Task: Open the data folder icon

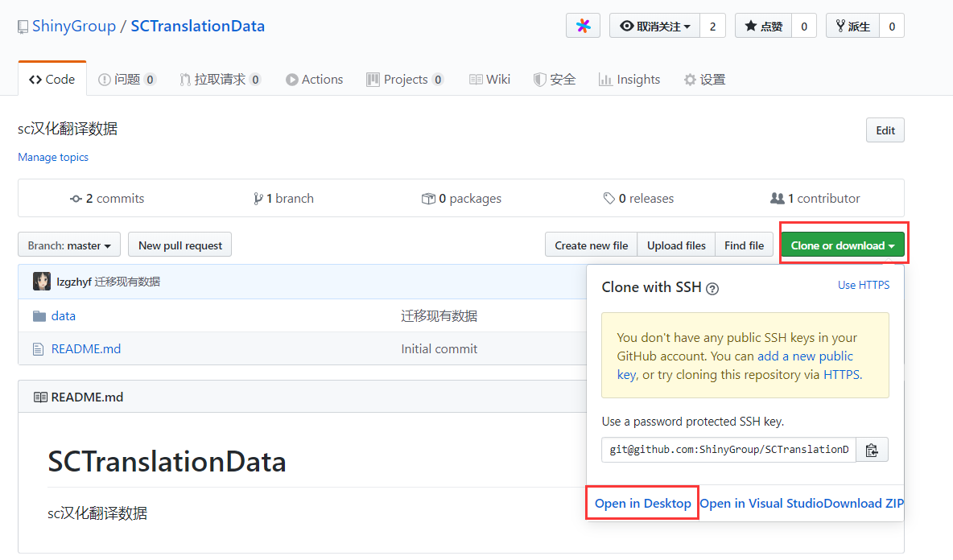Action: [39, 316]
